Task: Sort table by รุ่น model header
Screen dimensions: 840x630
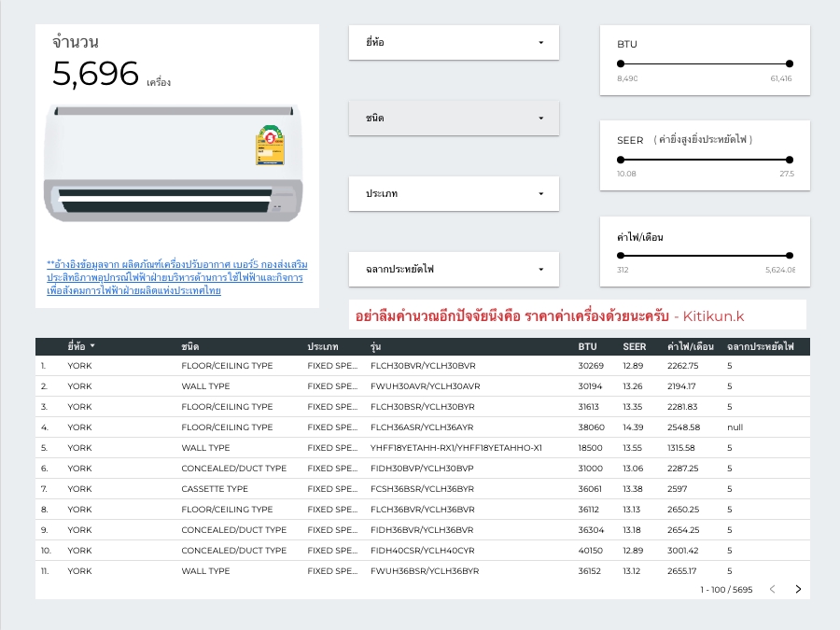Action: pos(375,346)
